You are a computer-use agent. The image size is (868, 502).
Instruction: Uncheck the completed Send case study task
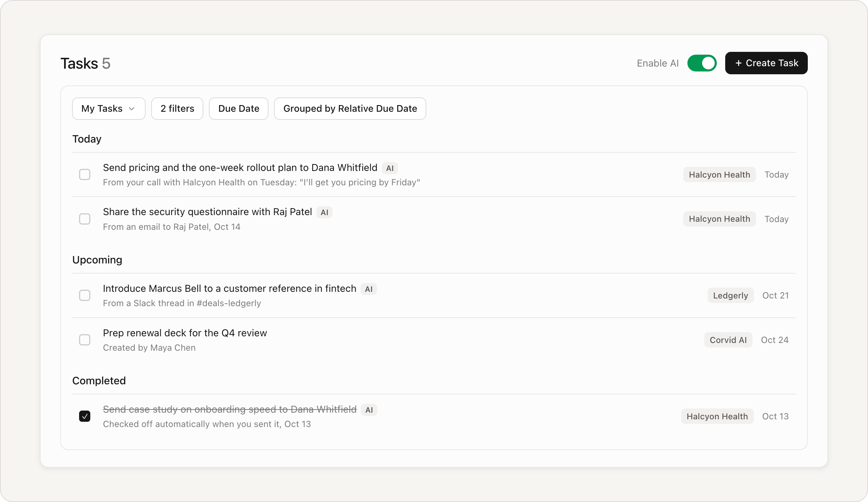coord(85,416)
